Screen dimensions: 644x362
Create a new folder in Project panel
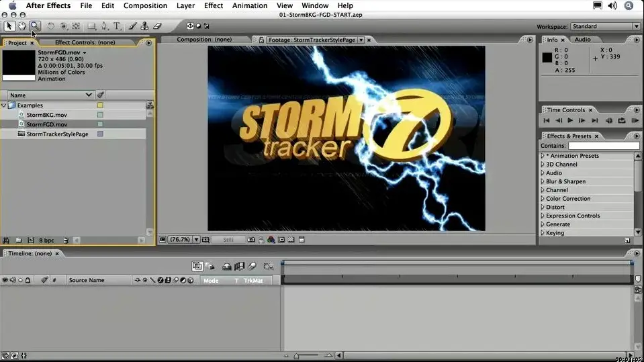19,240
